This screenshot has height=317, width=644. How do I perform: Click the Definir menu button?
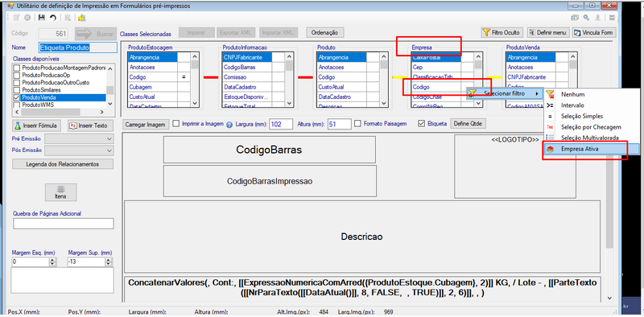pos(548,32)
